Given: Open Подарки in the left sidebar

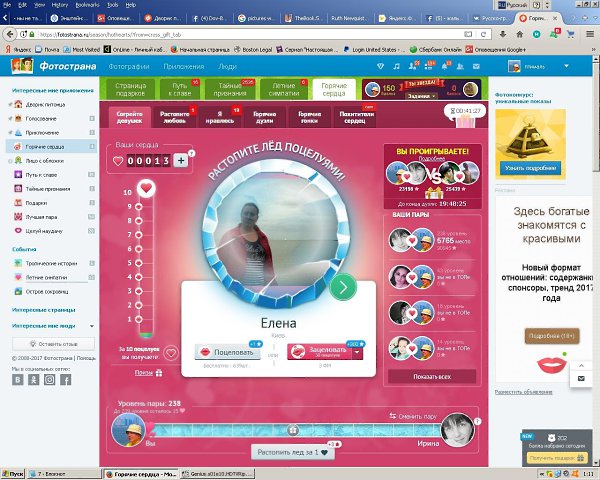Looking at the screenshot, I should click(36, 201).
